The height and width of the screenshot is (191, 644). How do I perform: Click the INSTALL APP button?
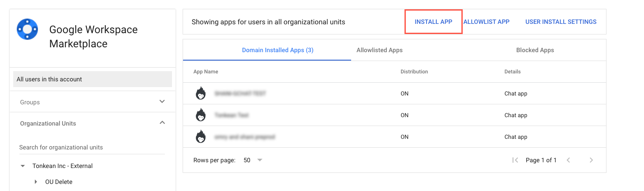tap(433, 22)
